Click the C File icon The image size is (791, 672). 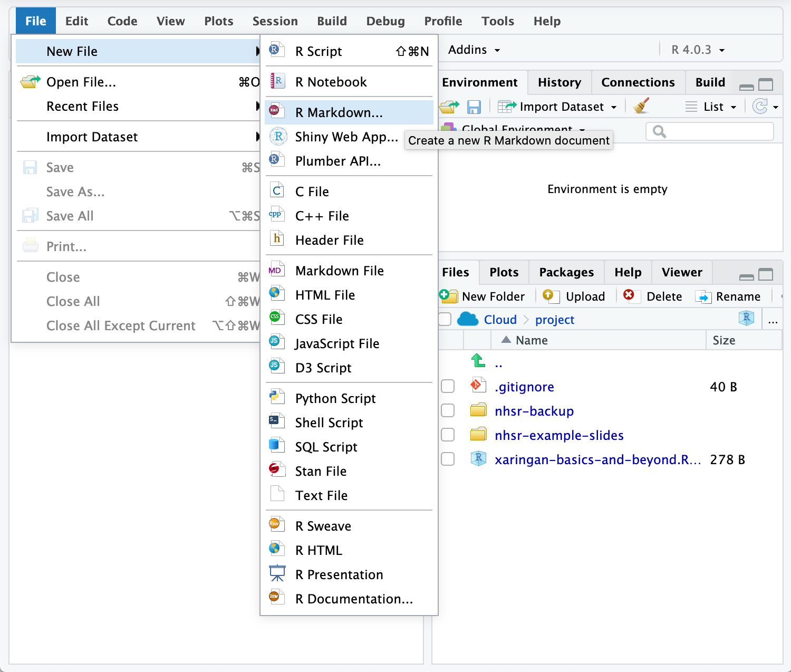click(277, 190)
